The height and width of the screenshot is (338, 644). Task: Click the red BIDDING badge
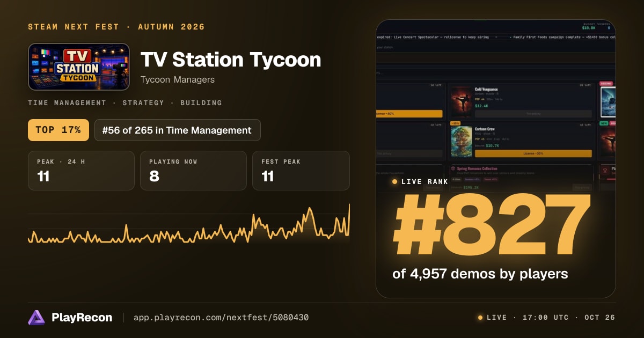tap(606, 84)
